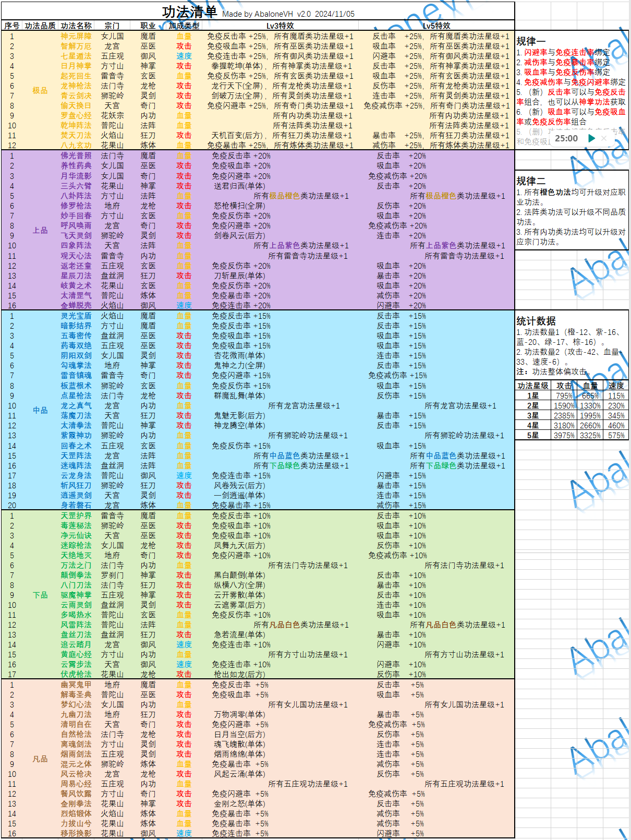Viewport: 631px width, 840px height.
Task: Click the 25:00 timer display
Action: (x=566, y=138)
